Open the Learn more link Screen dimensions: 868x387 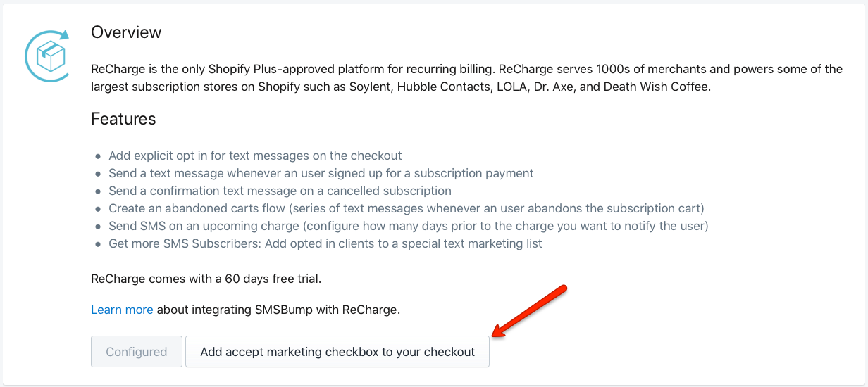122,310
